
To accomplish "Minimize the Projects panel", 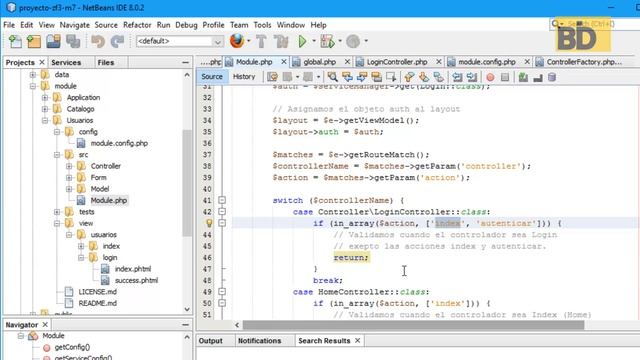I will tap(185, 62).
